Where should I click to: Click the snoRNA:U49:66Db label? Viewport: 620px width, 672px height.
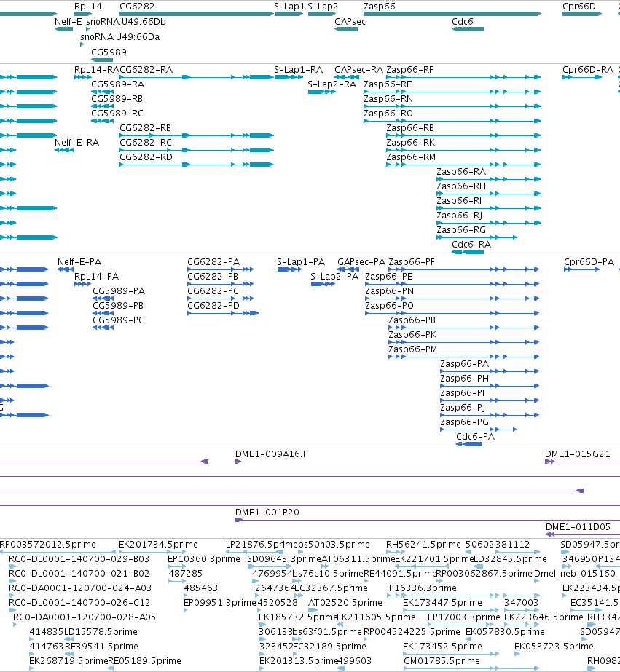126,21
